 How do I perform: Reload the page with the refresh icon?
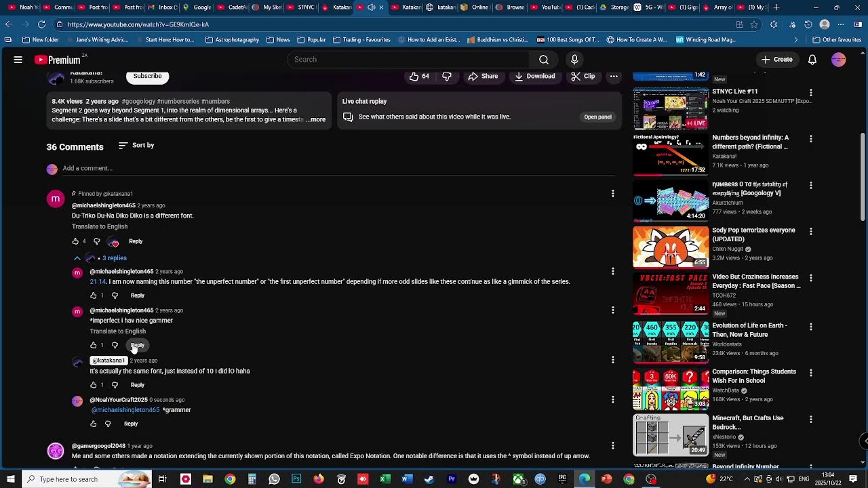[x=41, y=24]
